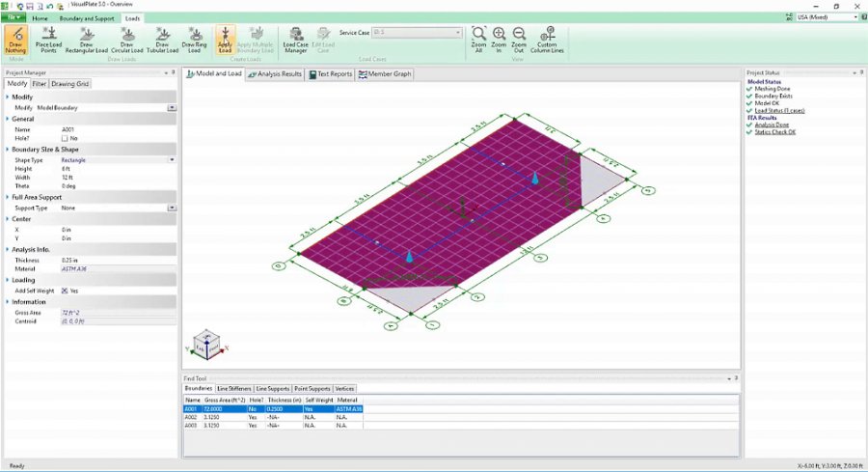Open the Analysis Results view tab
The height and width of the screenshot is (472, 868).
coord(275,73)
